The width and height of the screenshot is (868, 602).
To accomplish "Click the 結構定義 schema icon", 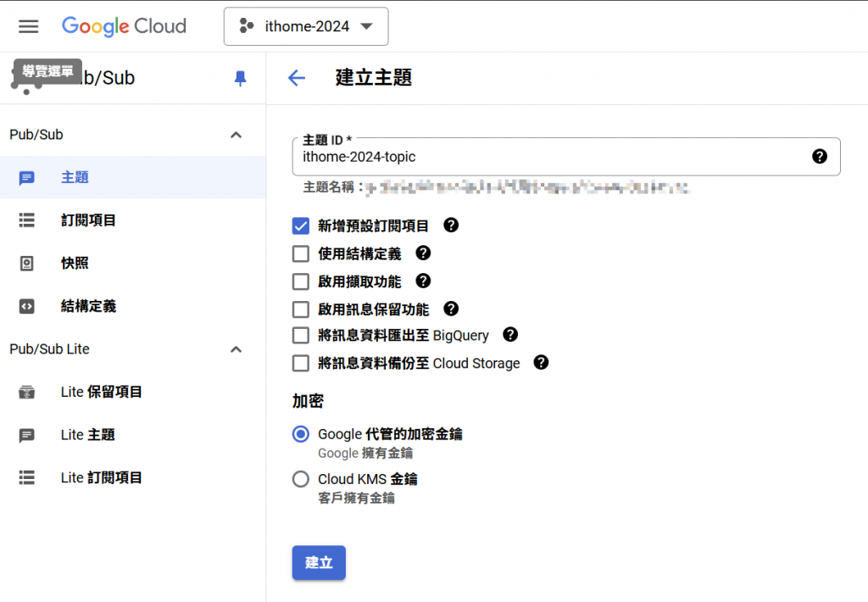I will (x=26, y=306).
